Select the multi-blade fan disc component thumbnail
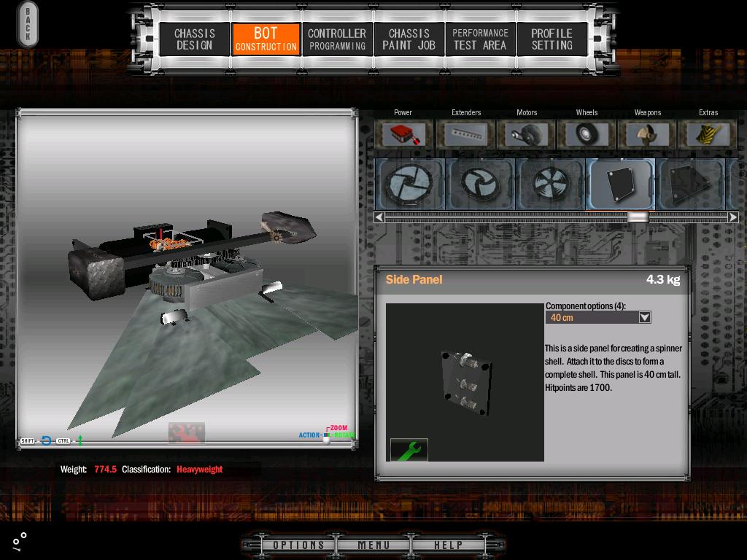 point(550,184)
